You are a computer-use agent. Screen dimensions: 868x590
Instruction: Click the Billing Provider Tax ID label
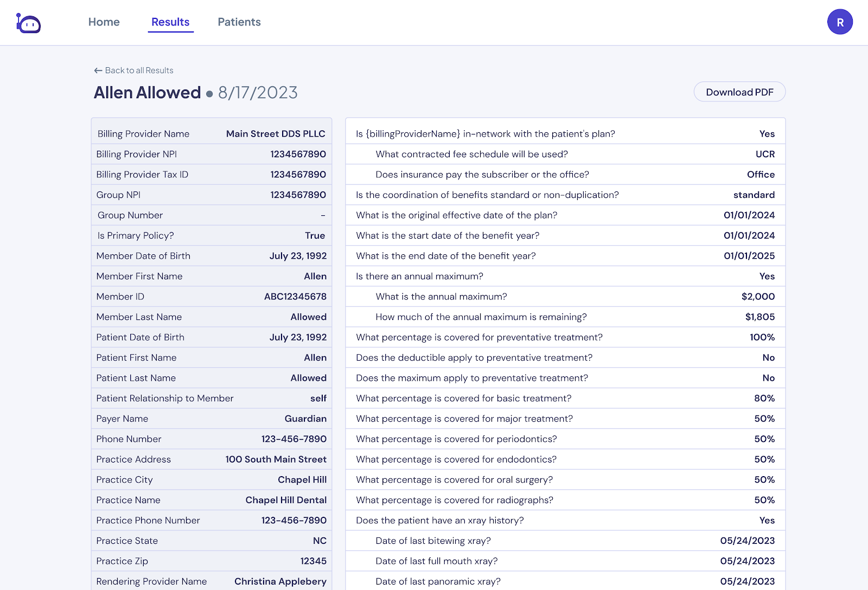point(142,175)
